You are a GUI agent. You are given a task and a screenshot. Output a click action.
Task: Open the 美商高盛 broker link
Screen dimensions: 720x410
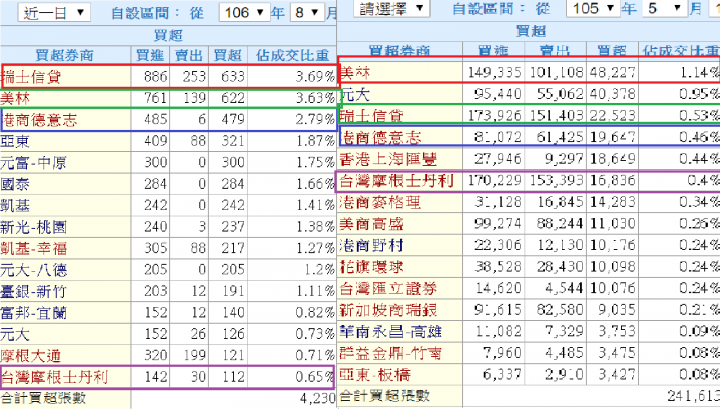tap(371, 224)
